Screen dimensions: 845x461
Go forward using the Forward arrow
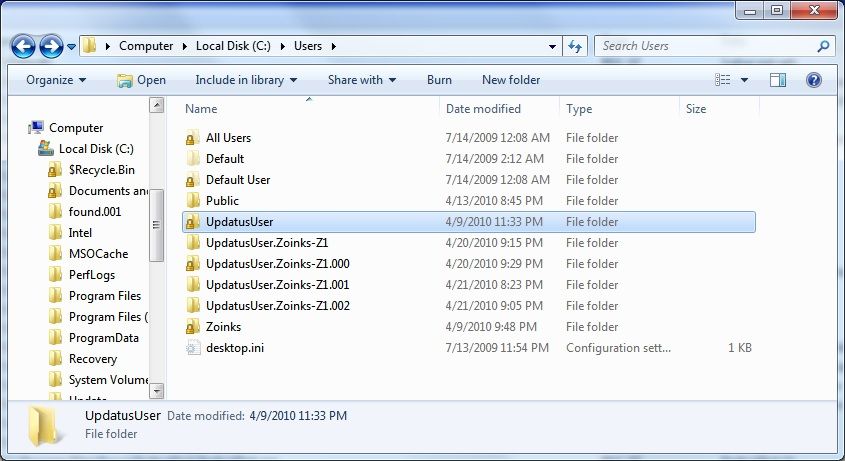[x=52, y=46]
